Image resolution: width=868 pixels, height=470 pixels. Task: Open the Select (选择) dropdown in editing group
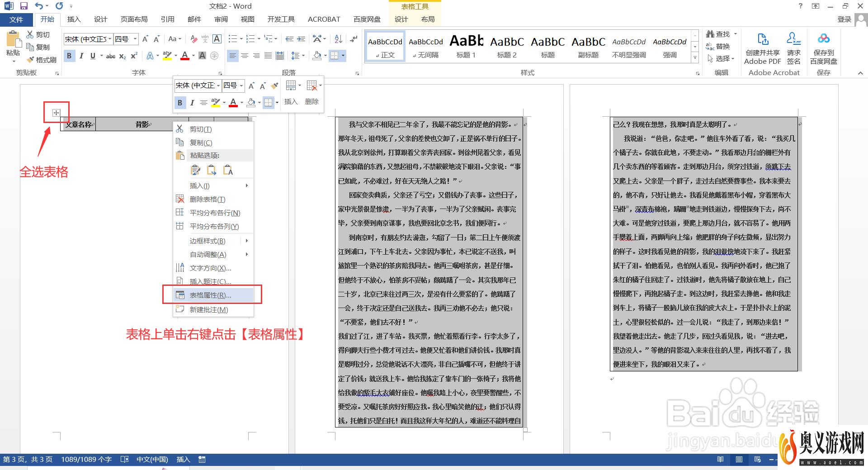(721, 59)
